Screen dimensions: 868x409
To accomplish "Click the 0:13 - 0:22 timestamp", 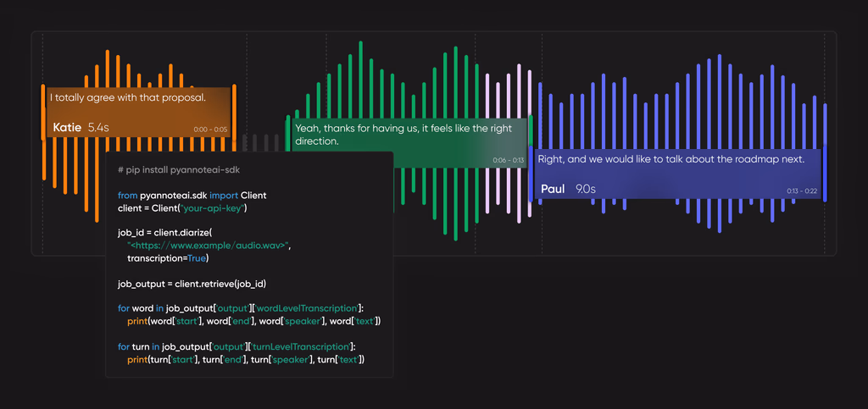I will click(802, 191).
